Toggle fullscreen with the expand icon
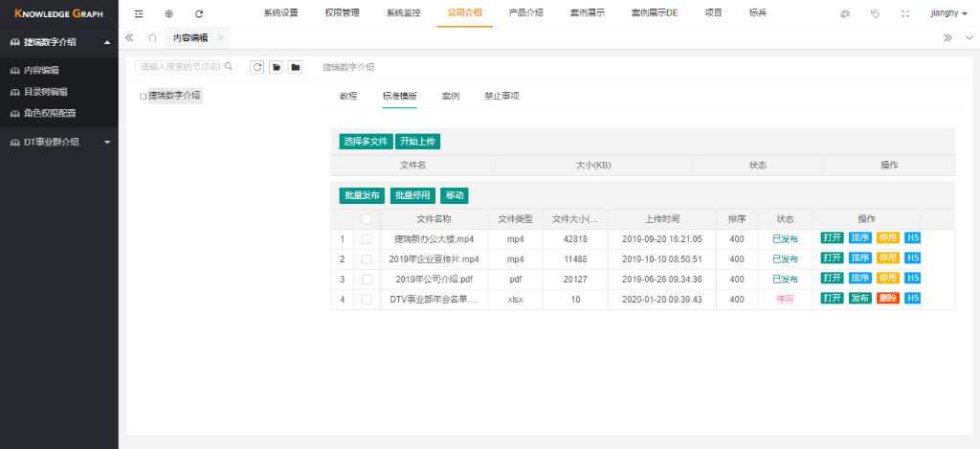The height and width of the screenshot is (449, 980). 905,14
